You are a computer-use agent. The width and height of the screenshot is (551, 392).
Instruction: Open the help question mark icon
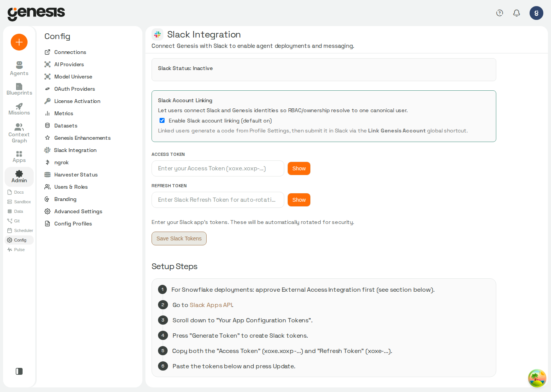click(499, 13)
